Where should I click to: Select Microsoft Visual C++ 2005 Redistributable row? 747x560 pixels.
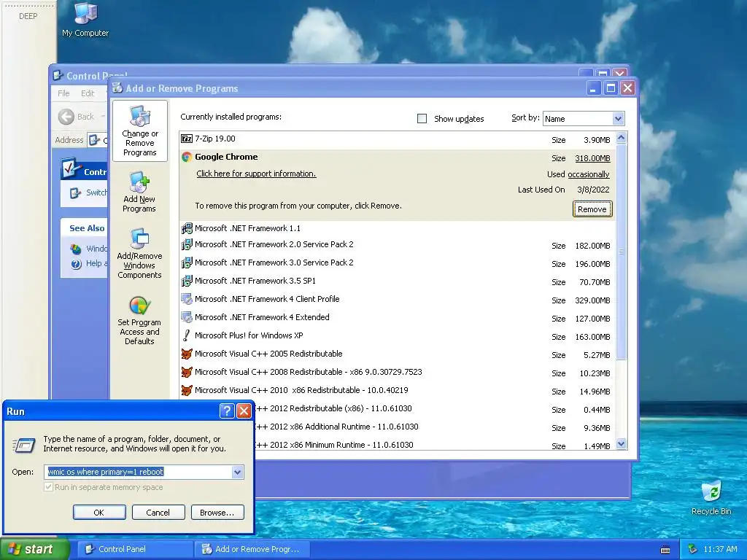[396, 354]
